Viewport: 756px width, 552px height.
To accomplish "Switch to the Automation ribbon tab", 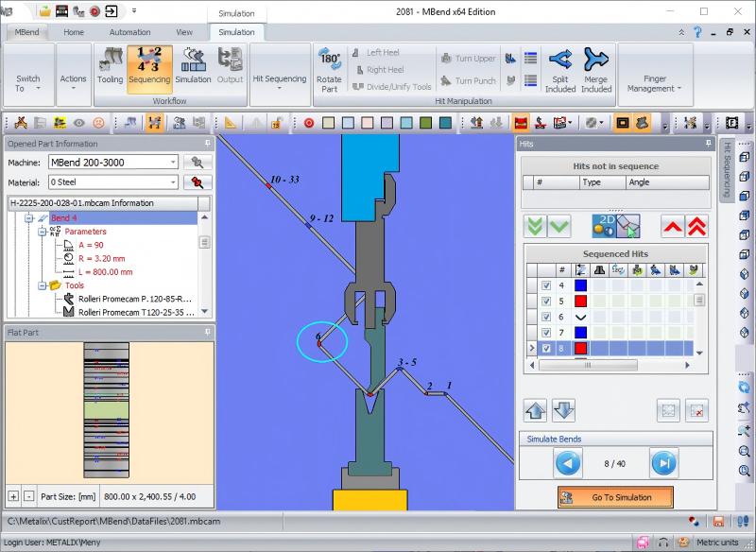I will click(x=129, y=32).
